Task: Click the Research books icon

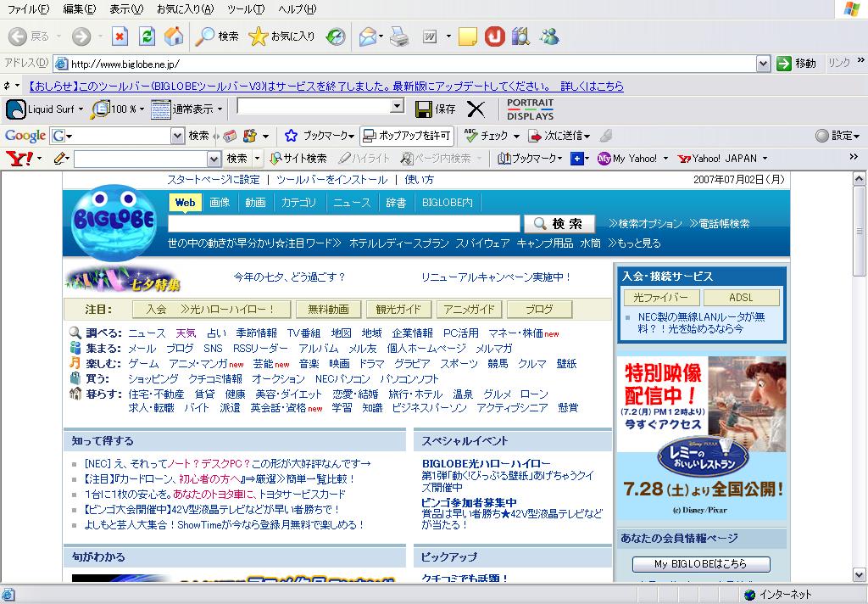Action: click(x=520, y=36)
